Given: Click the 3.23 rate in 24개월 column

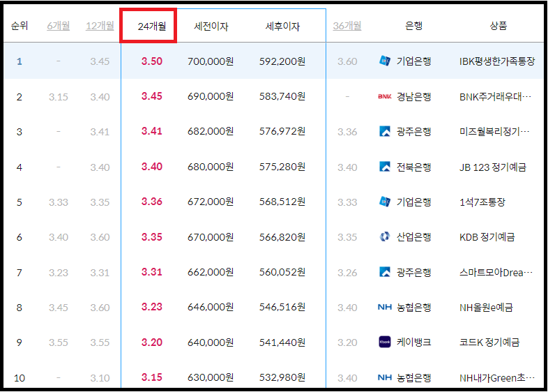Looking at the screenshot, I should (x=152, y=307).
